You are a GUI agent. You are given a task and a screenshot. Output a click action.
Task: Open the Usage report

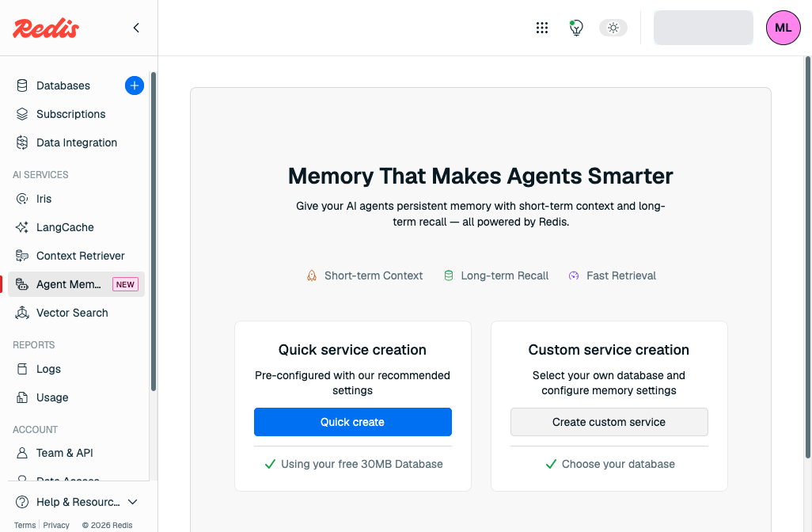52,397
